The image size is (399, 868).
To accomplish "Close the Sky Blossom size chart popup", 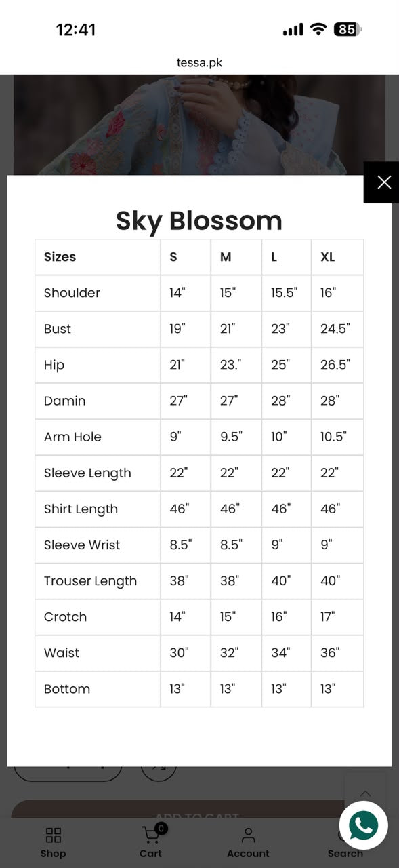I will click(x=383, y=182).
